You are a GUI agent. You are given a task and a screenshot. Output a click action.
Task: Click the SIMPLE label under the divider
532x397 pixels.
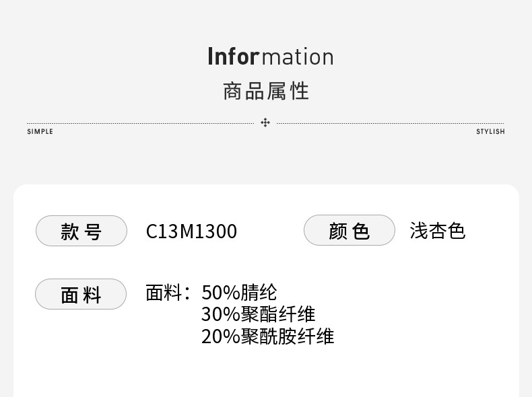coord(40,132)
